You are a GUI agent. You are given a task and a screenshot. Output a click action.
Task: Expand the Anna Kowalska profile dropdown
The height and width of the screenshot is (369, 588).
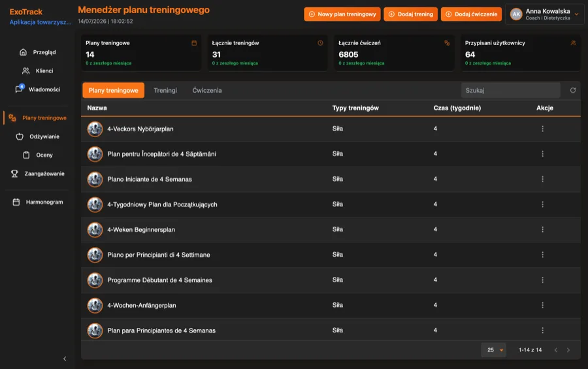(x=576, y=14)
